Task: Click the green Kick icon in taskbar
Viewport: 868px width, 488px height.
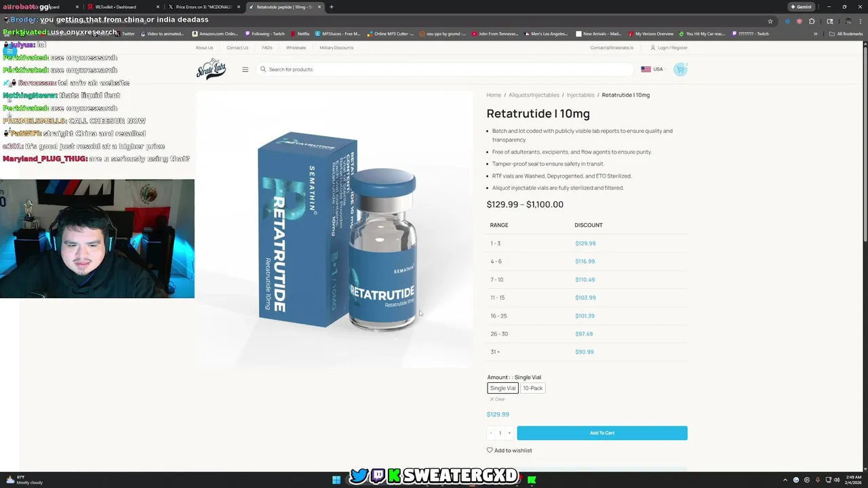Action: pyautogui.click(x=532, y=480)
